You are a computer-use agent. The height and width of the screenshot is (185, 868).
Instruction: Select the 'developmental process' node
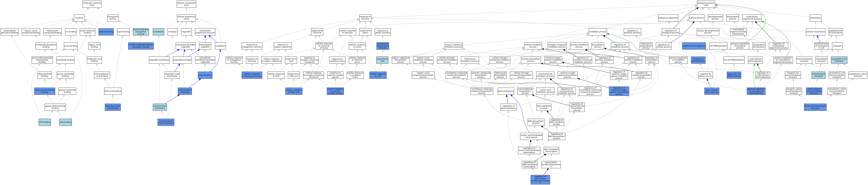pos(715,18)
